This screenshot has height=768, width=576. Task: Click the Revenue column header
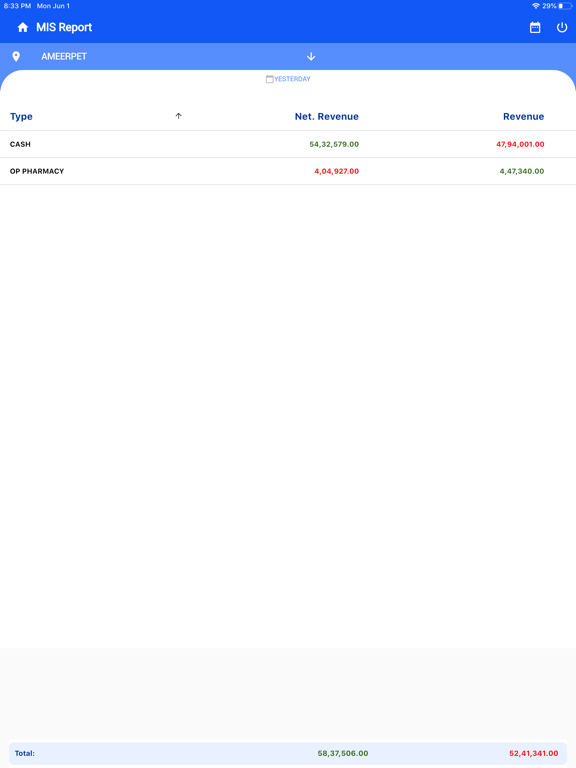(524, 117)
